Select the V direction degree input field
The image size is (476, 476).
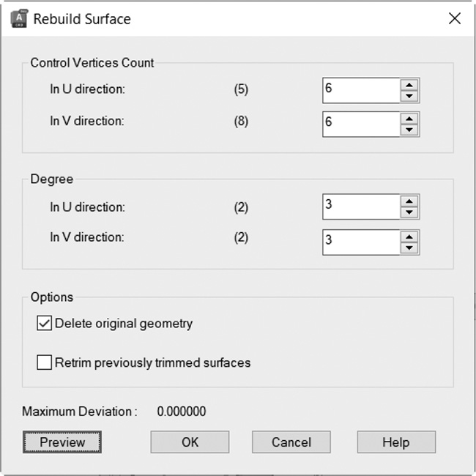[x=361, y=242]
